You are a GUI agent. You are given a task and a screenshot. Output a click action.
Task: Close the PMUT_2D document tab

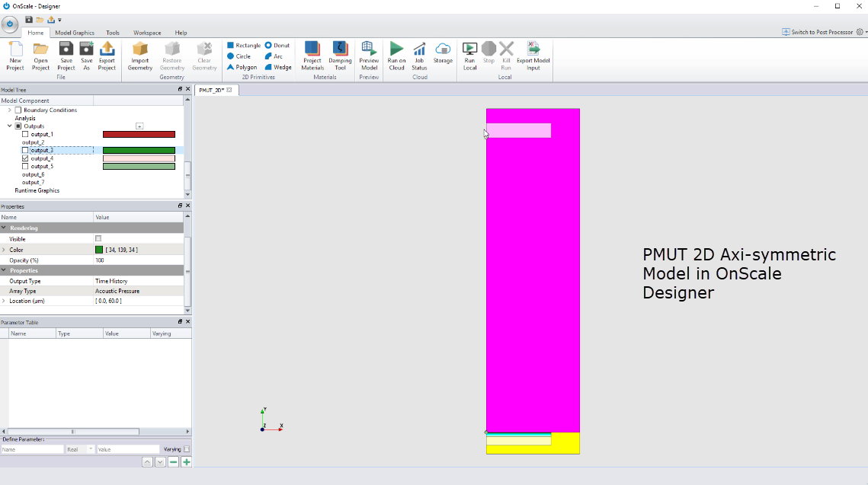click(229, 90)
